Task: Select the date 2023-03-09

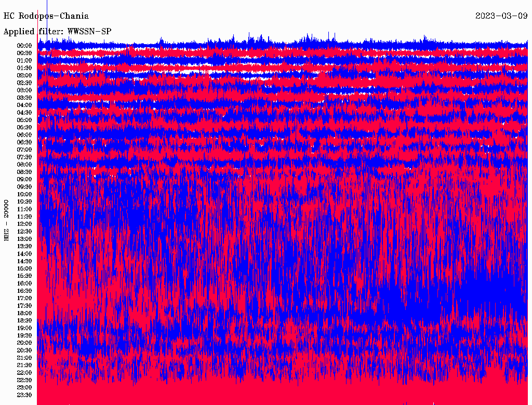Action: [x=501, y=16]
